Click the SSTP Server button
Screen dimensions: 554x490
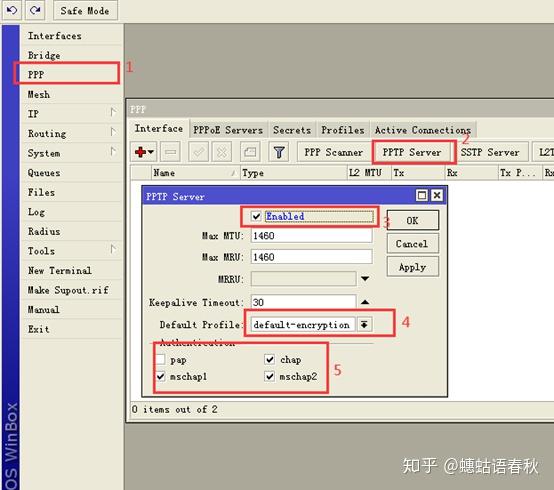tap(490, 152)
